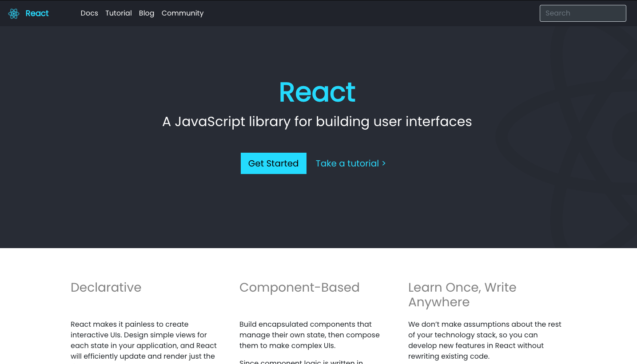Click the JavaScript library tagline text
Screen dimensions: 637x364
317,122
